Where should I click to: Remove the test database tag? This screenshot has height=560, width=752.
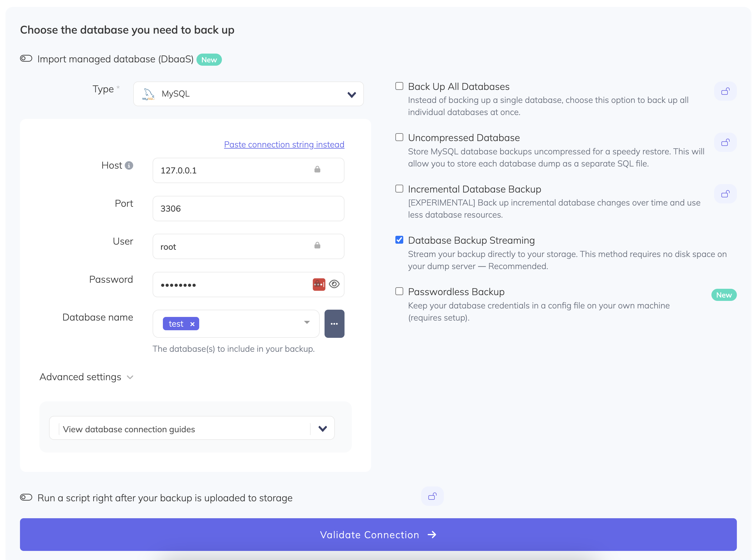tap(192, 324)
